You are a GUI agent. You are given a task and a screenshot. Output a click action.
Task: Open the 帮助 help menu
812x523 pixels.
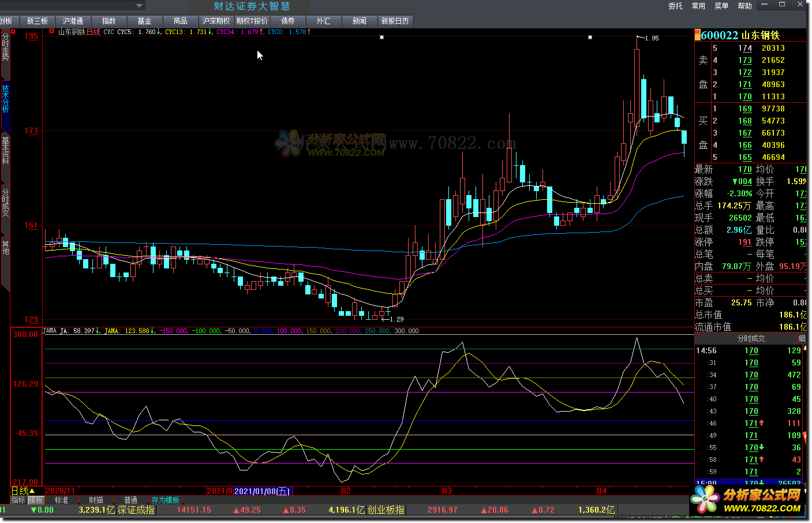[x=745, y=6]
